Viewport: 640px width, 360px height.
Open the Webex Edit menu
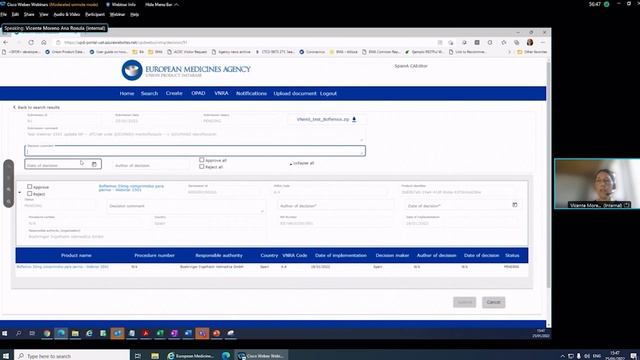(15, 14)
